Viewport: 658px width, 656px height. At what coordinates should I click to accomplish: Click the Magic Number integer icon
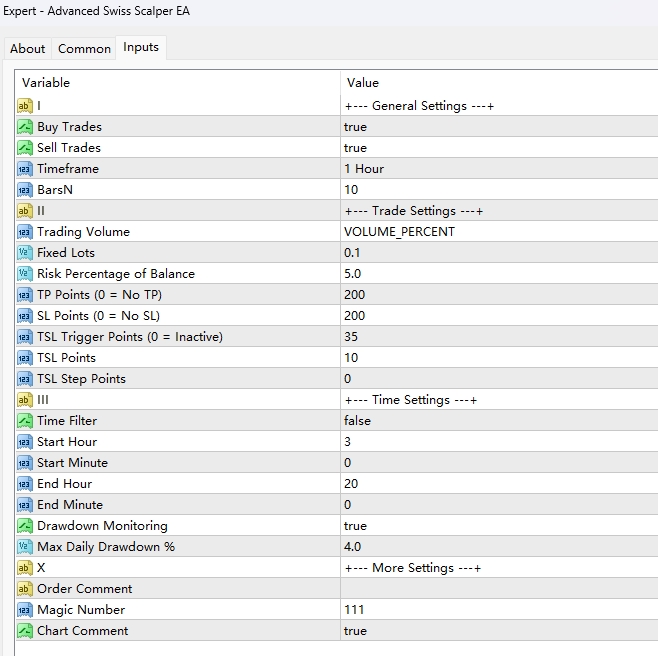click(x=25, y=610)
